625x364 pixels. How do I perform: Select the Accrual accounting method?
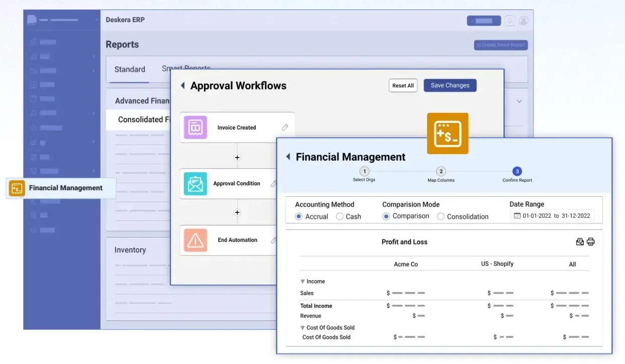[x=298, y=216]
